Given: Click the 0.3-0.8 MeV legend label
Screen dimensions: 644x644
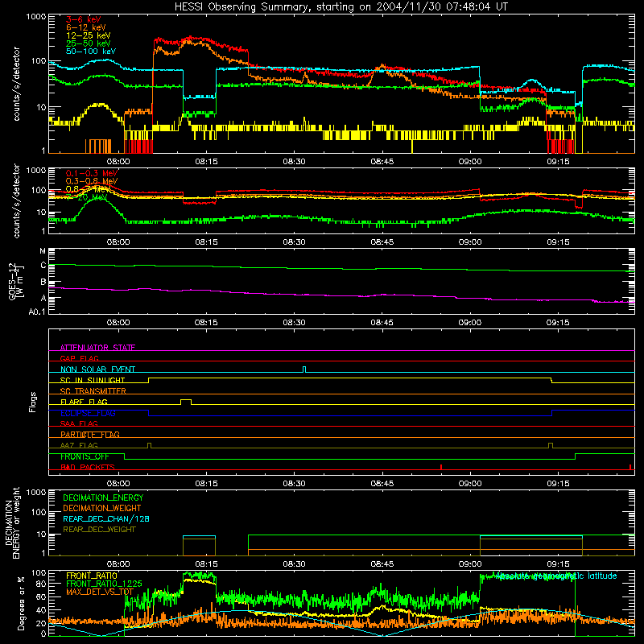Looking at the screenshot, I should [92, 181].
